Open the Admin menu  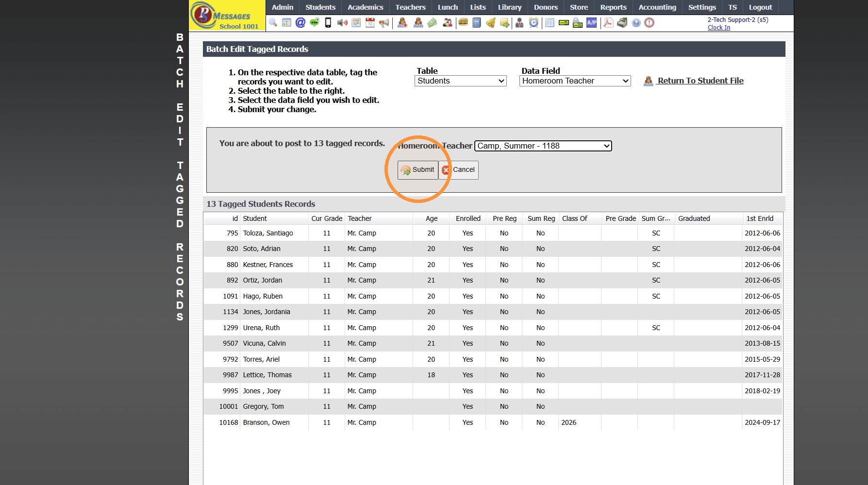283,7
